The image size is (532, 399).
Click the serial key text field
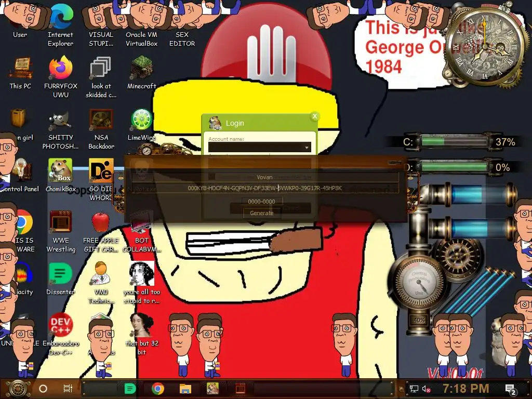pos(264,188)
